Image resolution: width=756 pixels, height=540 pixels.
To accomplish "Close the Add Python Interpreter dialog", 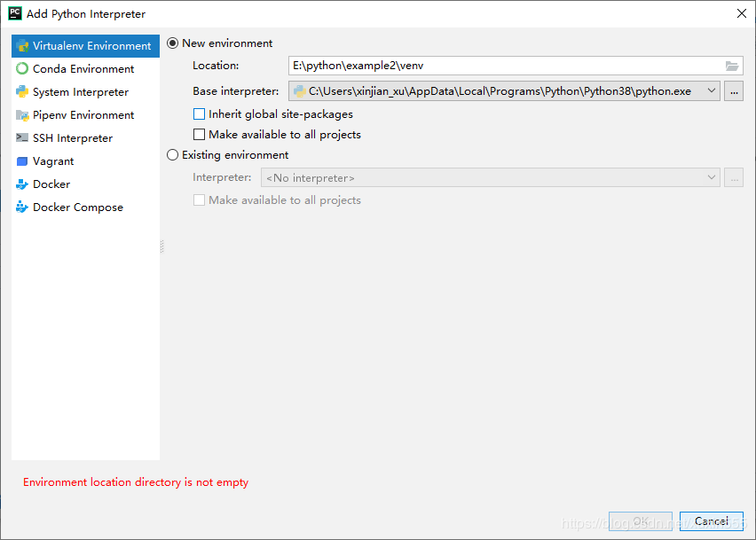I will pos(741,13).
